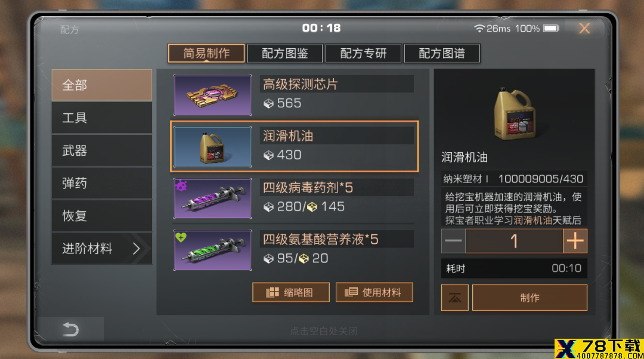The width and height of the screenshot is (644, 359).
Task: Click the 制作 craft button
Action: pyautogui.click(x=530, y=298)
